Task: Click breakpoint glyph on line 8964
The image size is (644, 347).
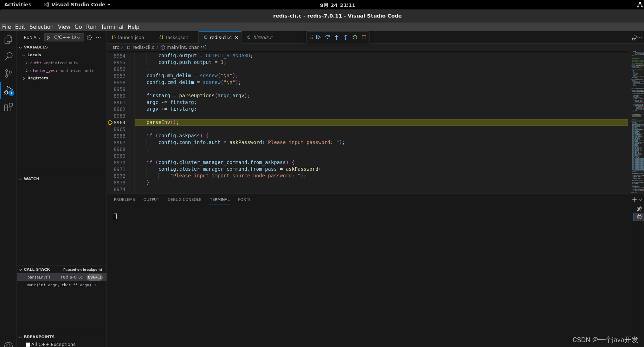Action: tap(110, 123)
